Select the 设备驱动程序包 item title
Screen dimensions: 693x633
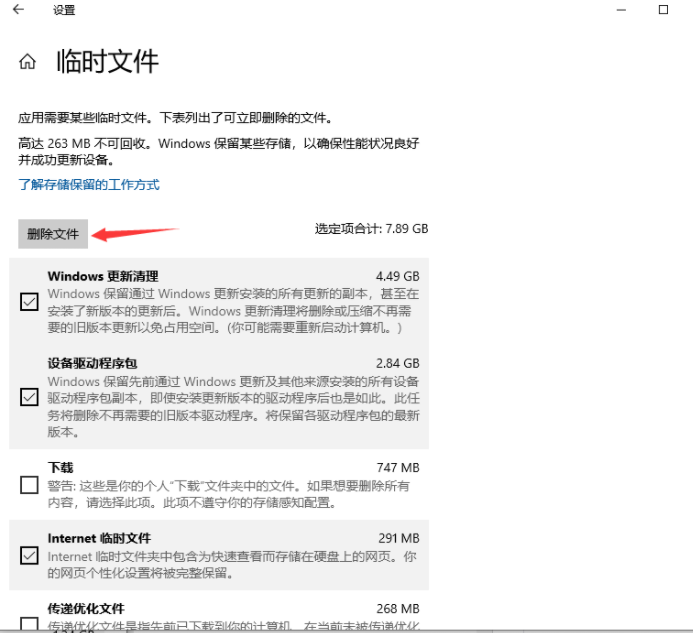[92, 363]
